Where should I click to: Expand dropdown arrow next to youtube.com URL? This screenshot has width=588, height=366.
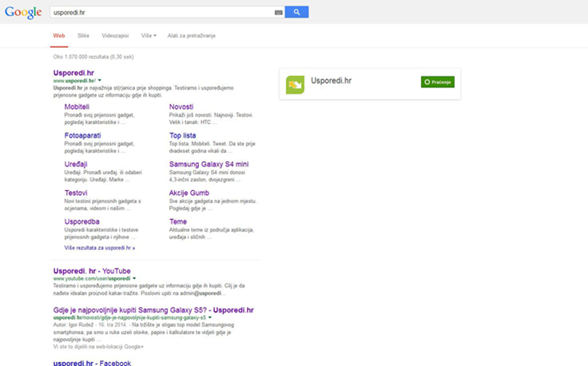click(x=134, y=278)
